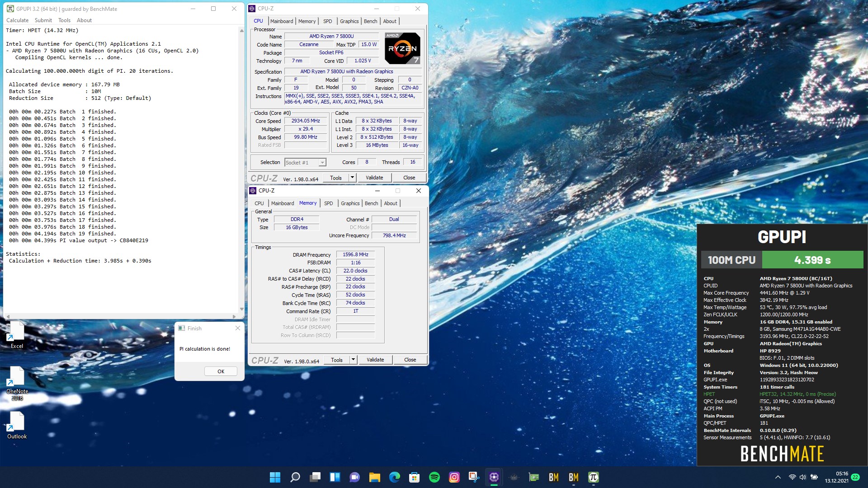Click Close button in lower CPU-Z window

[410, 360]
